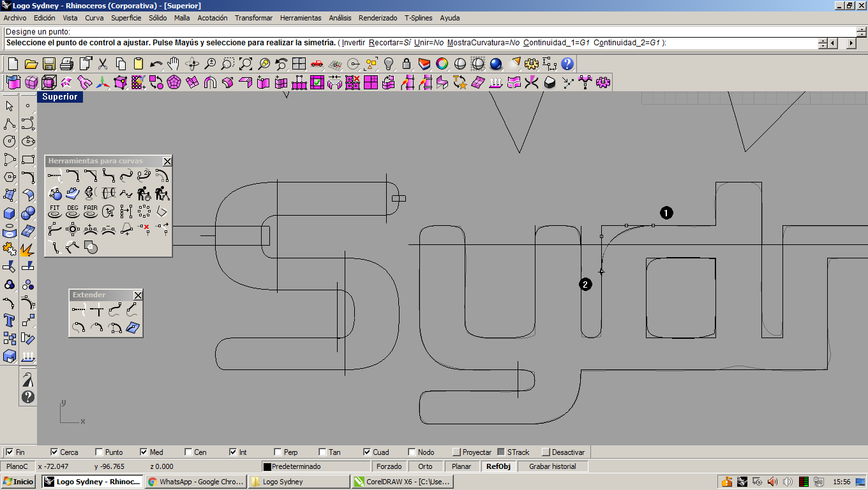Click the black Predeterminado layer color swatch
868x490 pixels.
[267, 466]
